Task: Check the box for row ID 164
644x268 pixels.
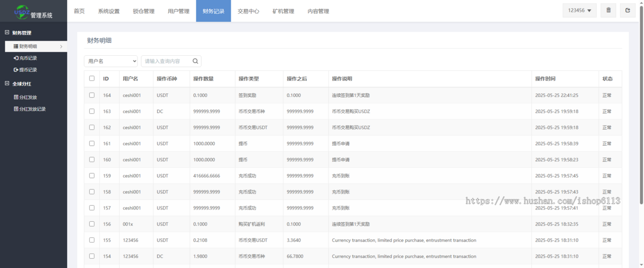Action: coord(92,95)
